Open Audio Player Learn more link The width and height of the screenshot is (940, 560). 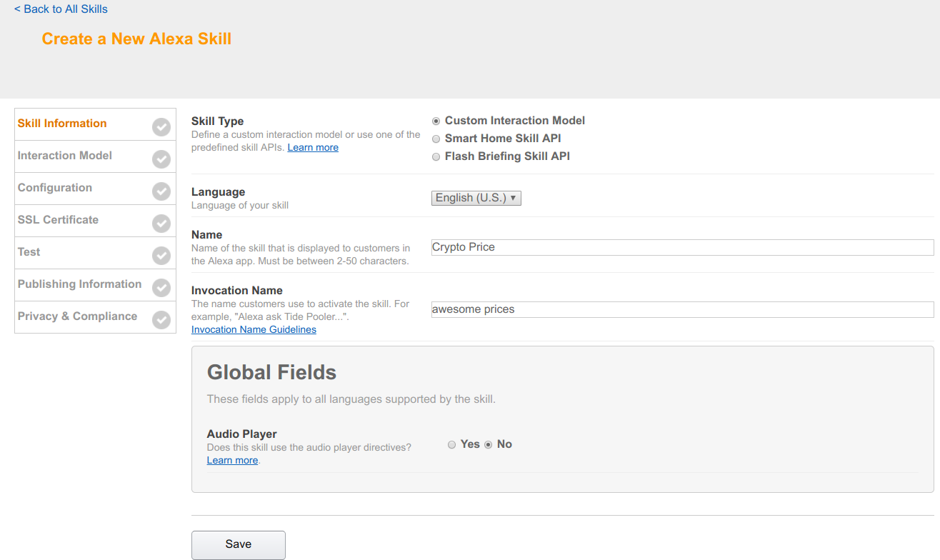tap(232, 460)
